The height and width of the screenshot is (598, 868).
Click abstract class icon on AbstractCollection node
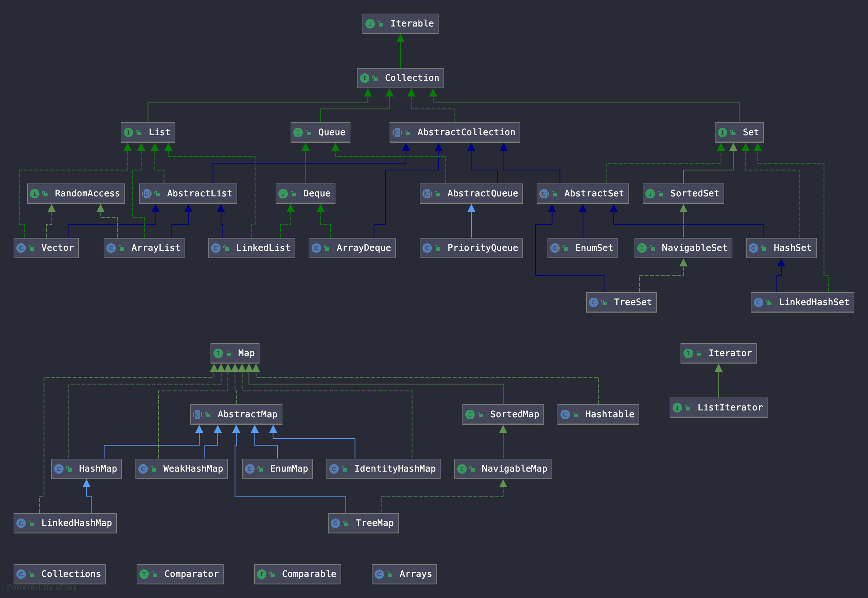[397, 132]
